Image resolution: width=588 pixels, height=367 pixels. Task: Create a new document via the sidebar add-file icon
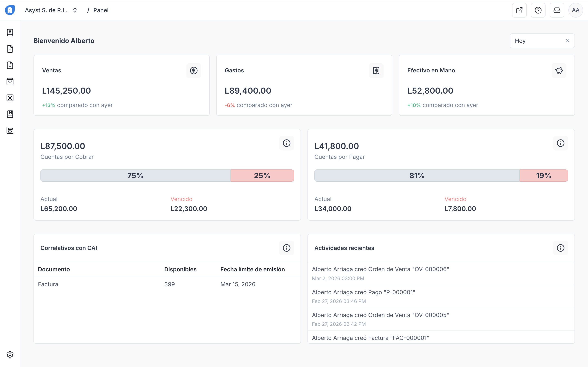(10, 49)
